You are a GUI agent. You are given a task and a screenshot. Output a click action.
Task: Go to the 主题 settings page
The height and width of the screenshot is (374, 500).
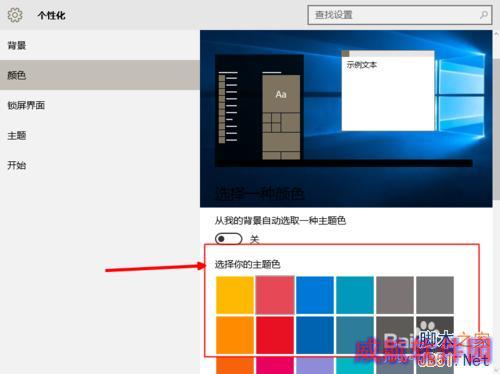point(100,135)
